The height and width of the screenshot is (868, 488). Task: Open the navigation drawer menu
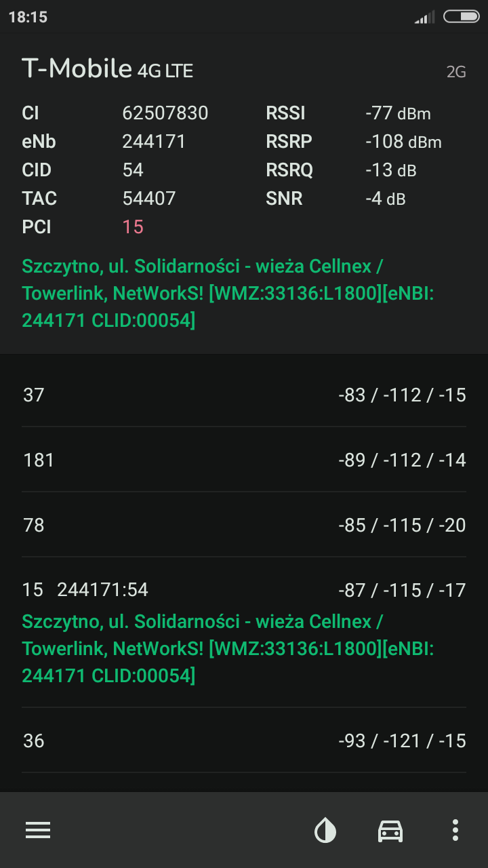tap(38, 830)
